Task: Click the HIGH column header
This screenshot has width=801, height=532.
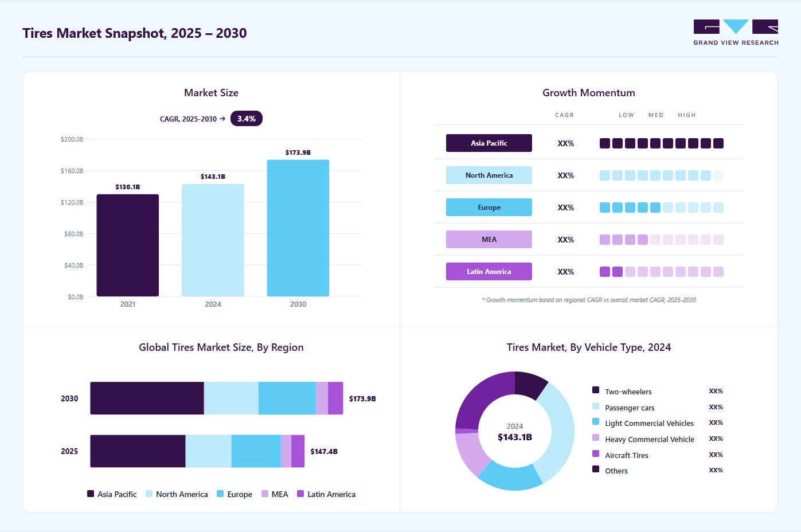Action: (x=687, y=115)
